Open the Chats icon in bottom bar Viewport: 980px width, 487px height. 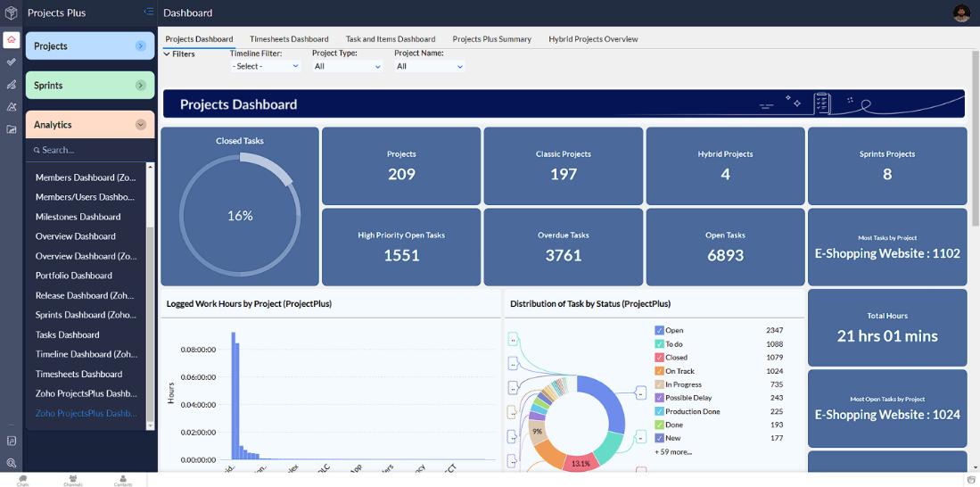(x=23, y=480)
